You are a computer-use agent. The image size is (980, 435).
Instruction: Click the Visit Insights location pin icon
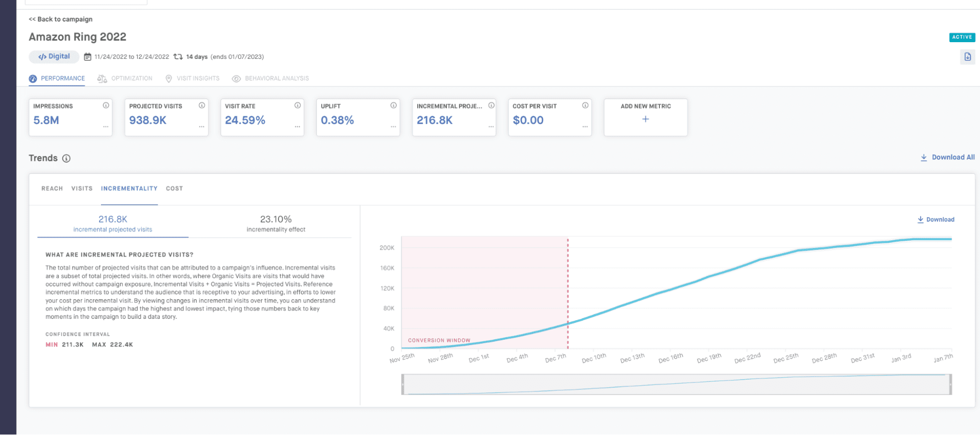tap(169, 78)
